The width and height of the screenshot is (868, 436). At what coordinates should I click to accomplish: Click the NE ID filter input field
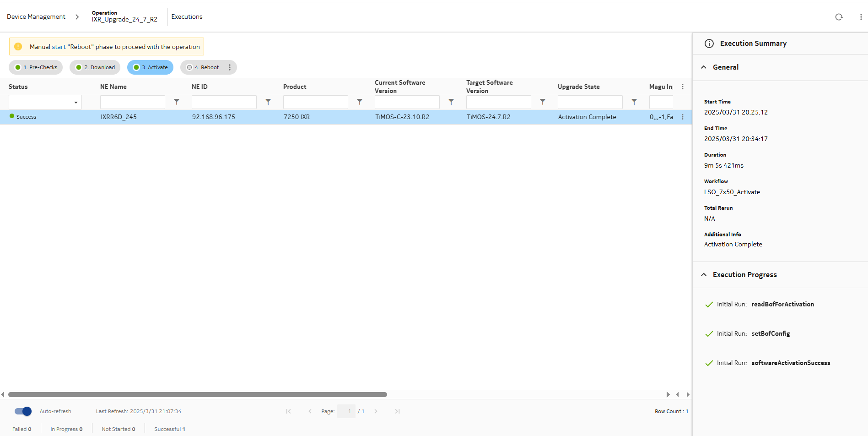(x=224, y=102)
